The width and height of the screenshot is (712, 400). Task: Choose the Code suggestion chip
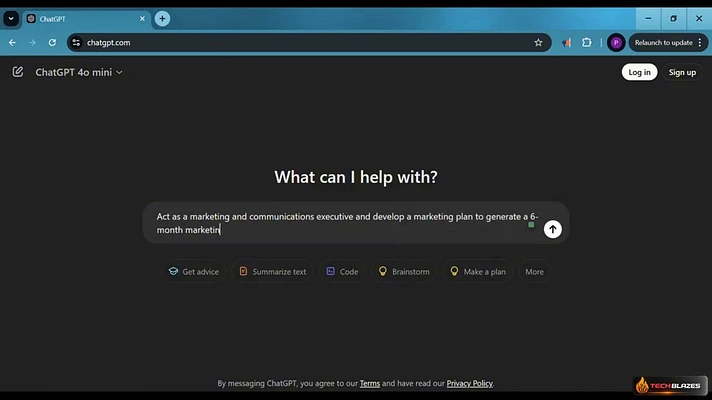pos(342,272)
